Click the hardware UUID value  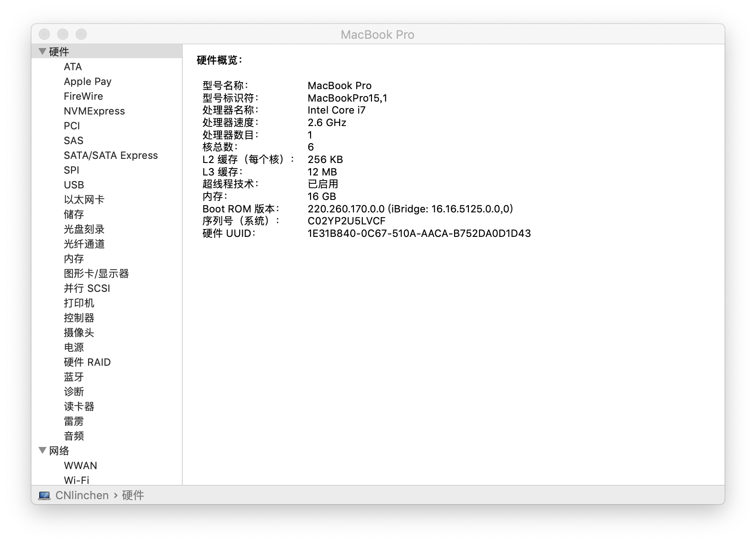tap(419, 233)
